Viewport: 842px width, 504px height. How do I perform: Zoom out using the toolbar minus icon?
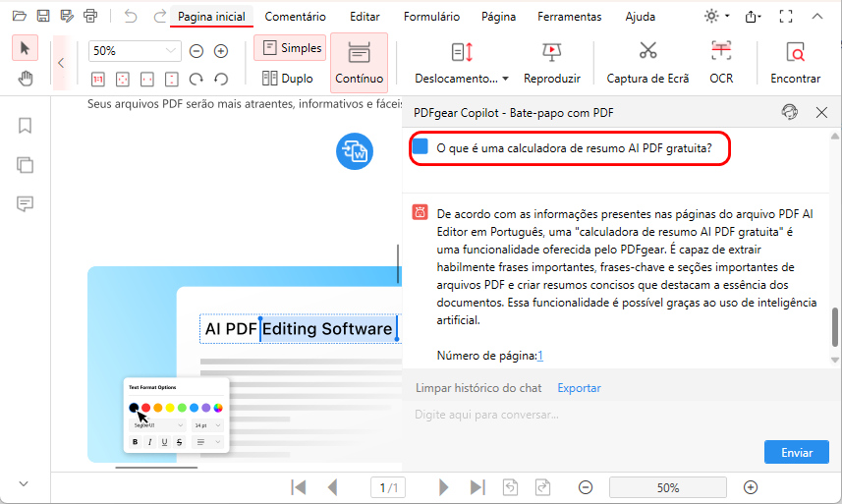(196, 51)
